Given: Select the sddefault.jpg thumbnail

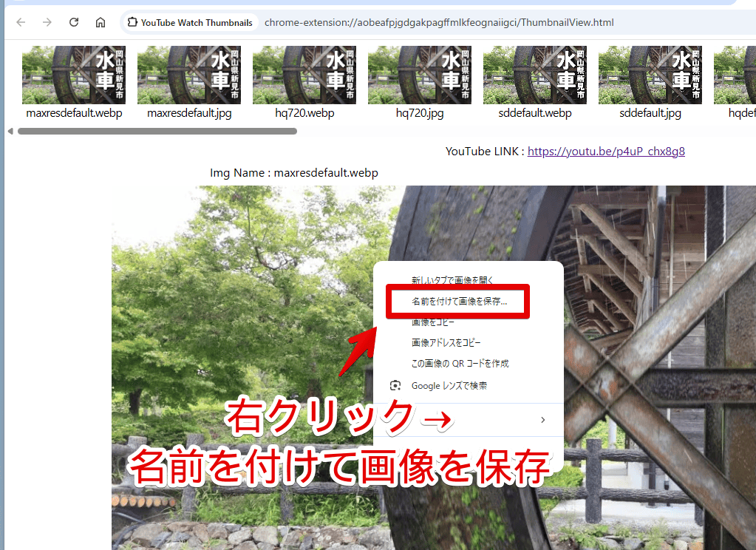Looking at the screenshot, I should pos(650,75).
